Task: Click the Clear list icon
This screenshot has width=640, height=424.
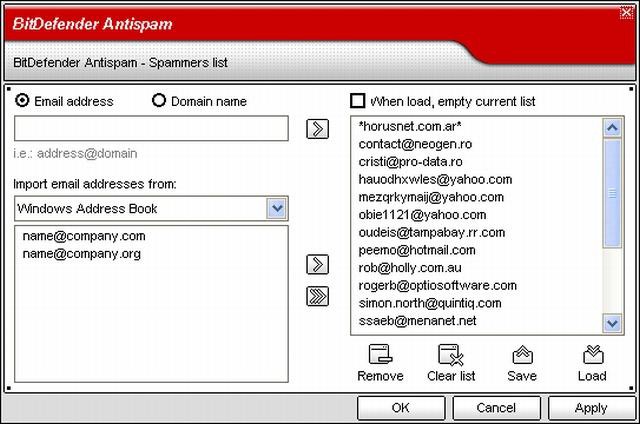Action: point(452,355)
